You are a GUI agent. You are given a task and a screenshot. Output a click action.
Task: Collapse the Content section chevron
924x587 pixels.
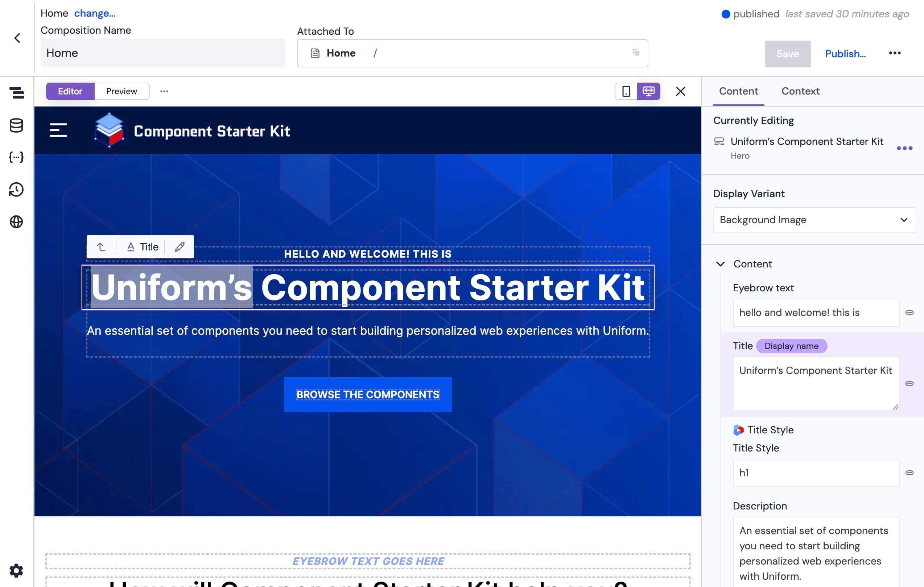pyautogui.click(x=720, y=264)
